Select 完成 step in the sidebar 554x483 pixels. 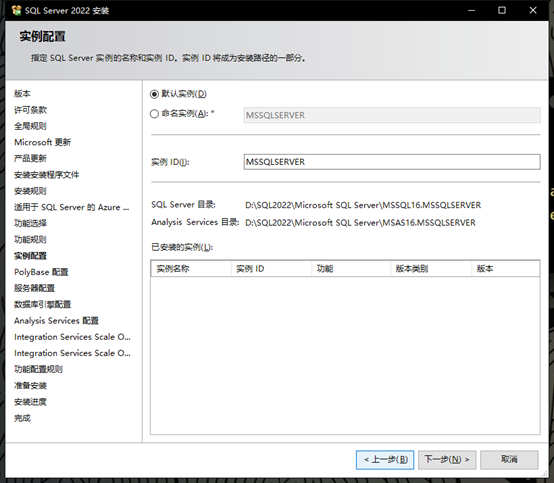(x=22, y=418)
